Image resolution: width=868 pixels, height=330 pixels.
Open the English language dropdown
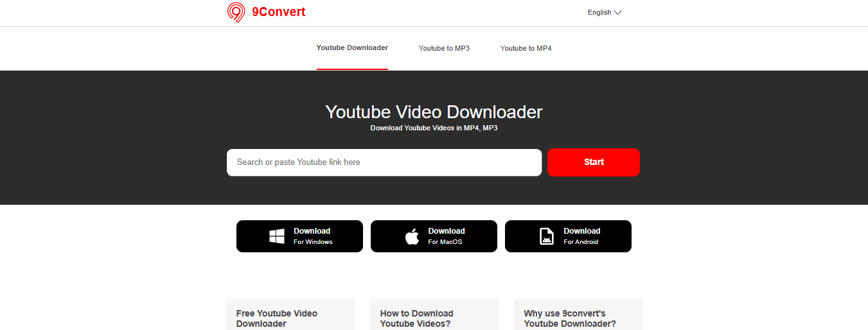605,12
